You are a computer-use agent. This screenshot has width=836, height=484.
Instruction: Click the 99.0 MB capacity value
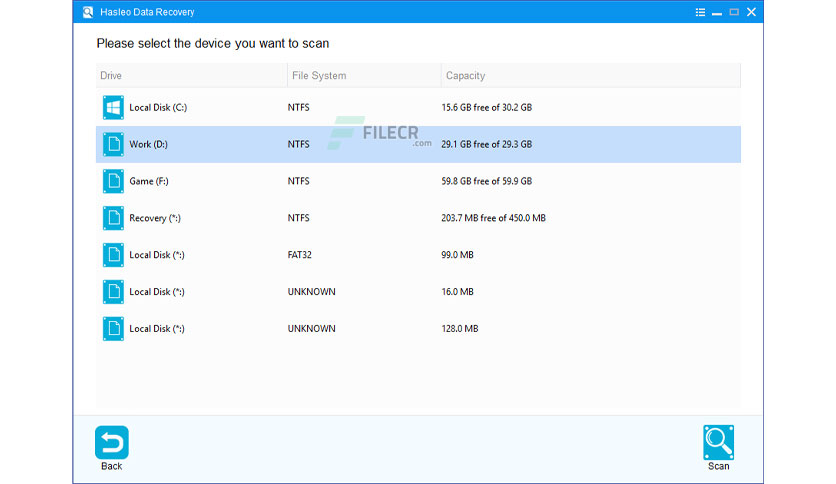(457, 254)
